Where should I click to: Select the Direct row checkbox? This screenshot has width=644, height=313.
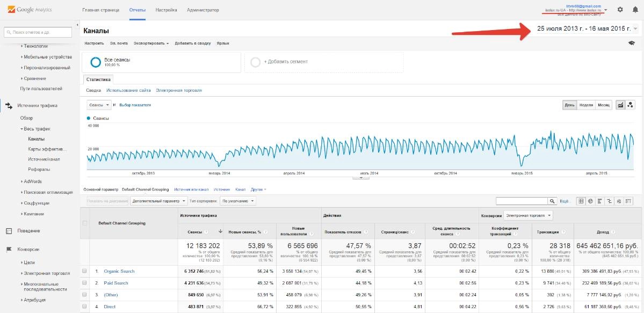[x=84, y=307]
